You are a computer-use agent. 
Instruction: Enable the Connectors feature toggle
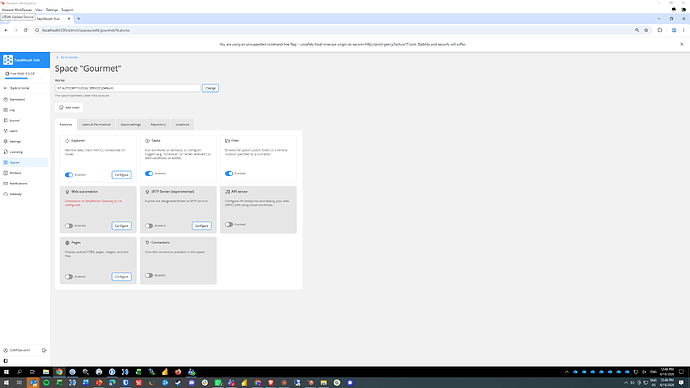point(149,275)
